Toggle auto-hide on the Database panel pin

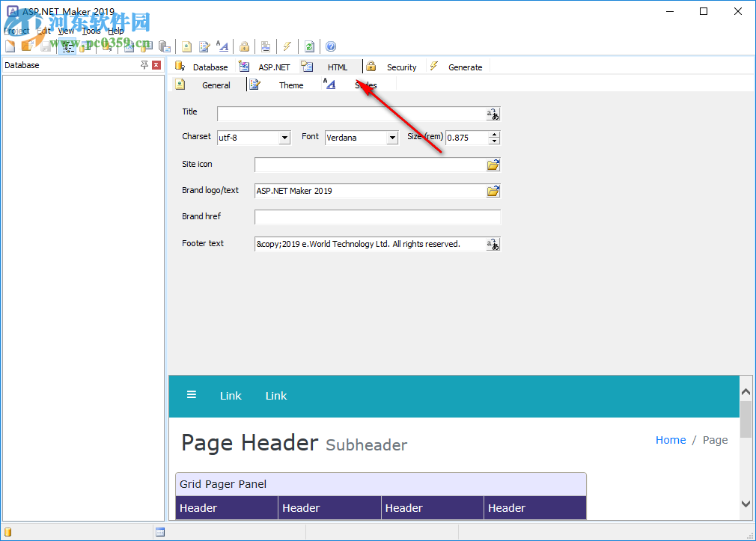tap(143, 65)
